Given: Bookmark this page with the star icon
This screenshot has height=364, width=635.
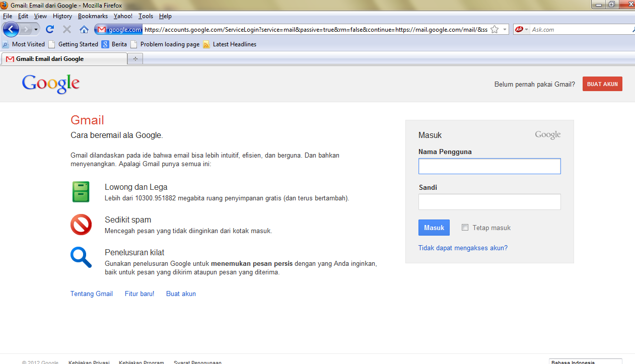Looking at the screenshot, I should pos(495,30).
